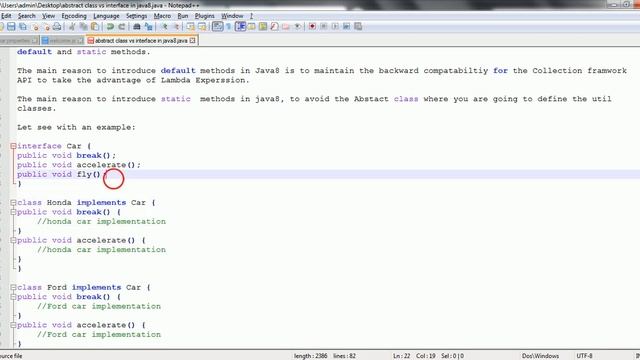
Task: Click status bar 'lines : 82' entry
Action: click(344, 356)
